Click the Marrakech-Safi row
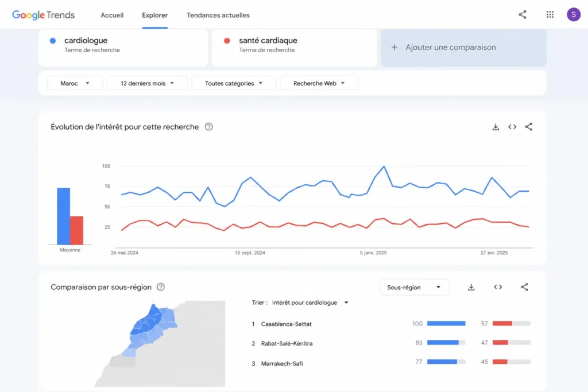Screen dimensions: 588x392 tap(391, 363)
